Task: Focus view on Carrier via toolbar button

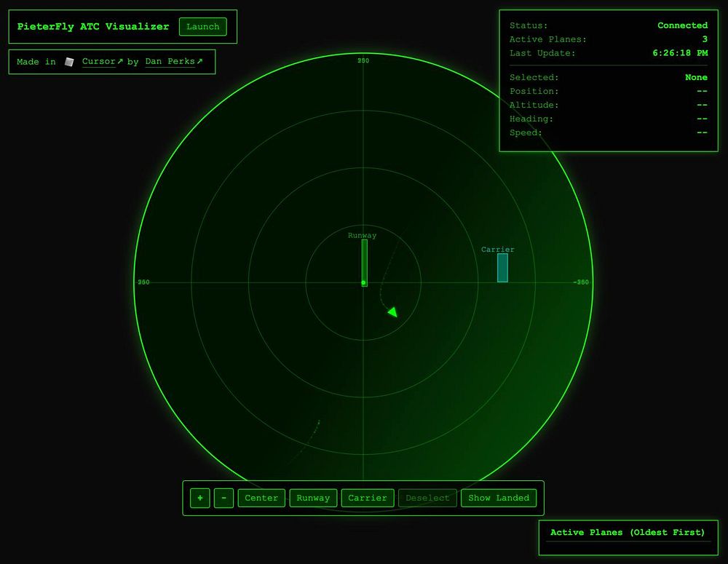Action: [368, 498]
